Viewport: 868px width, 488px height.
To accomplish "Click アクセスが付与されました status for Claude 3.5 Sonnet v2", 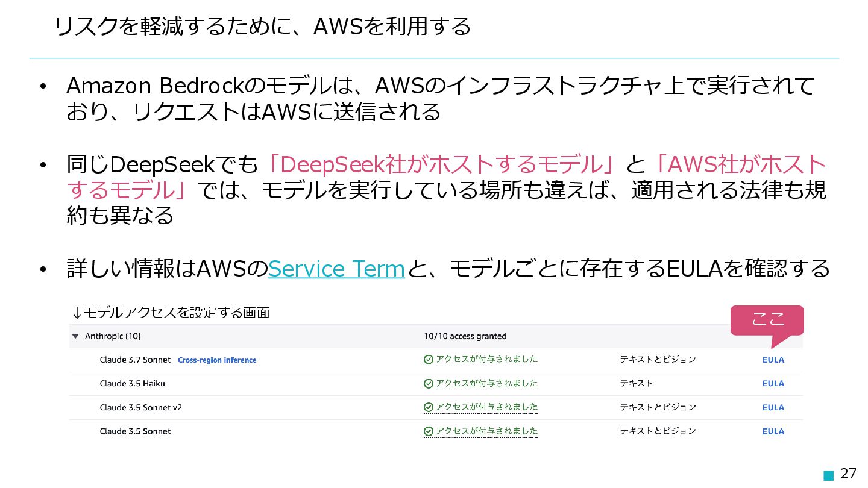I will (x=486, y=408).
